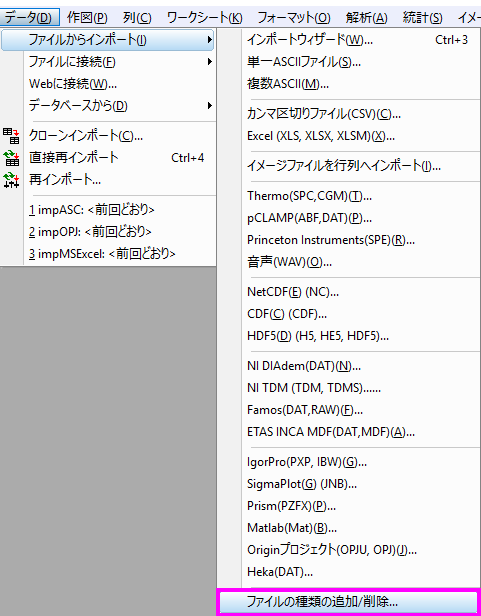
Task: Open the 列(C) menu
Action: coord(137,18)
